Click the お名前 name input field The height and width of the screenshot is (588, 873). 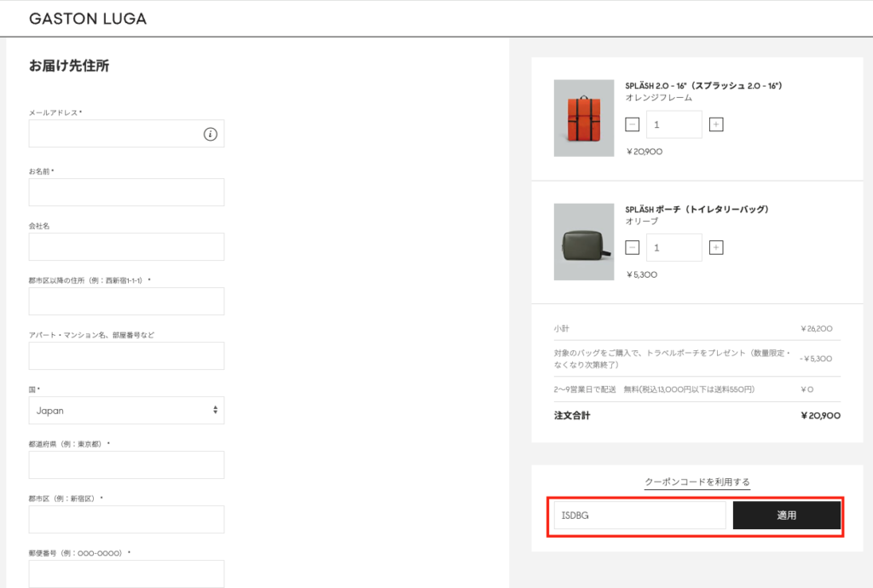126,193
